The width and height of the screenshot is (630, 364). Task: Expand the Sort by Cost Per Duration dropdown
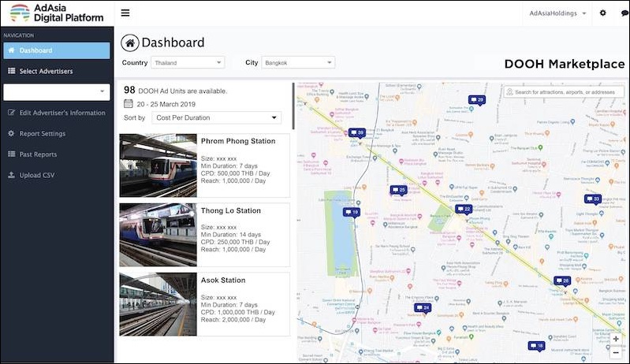218,118
